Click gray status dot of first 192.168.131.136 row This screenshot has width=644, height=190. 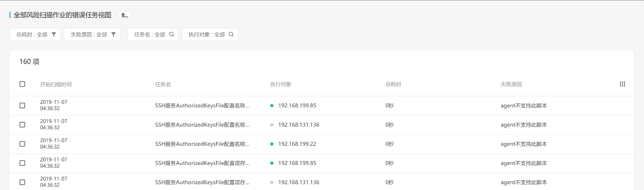coord(272,125)
